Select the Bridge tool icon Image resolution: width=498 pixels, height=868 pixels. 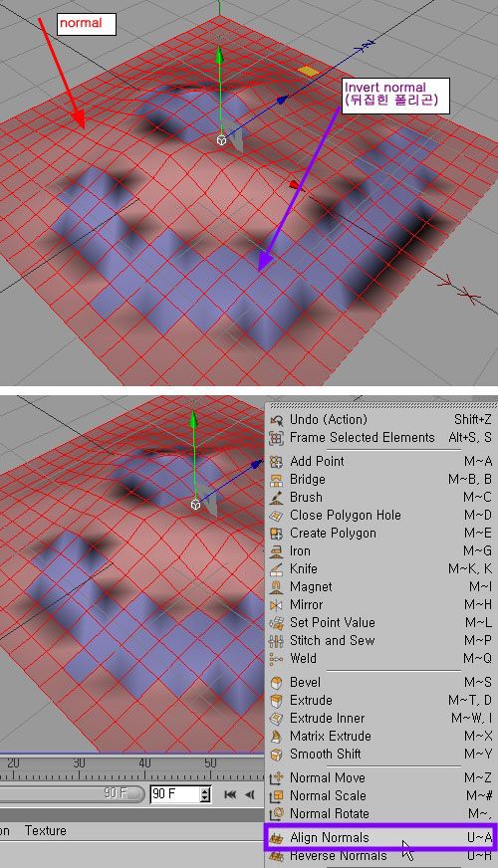tap(276, 480)
